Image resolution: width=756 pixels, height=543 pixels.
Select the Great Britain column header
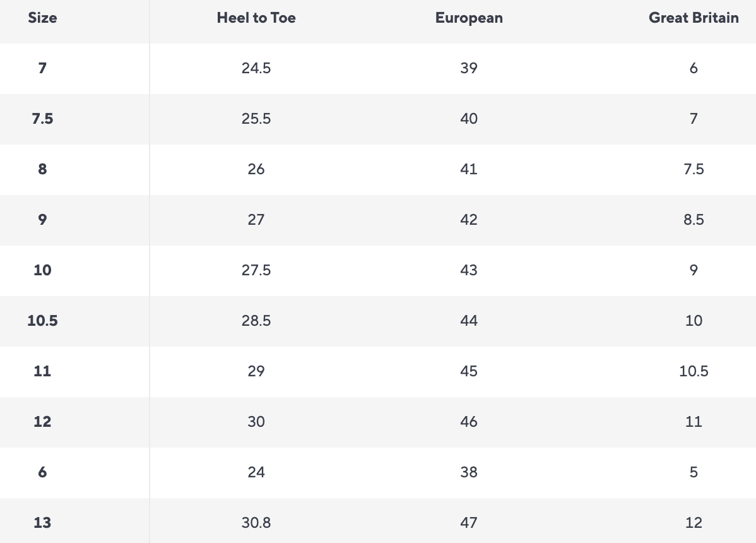[694, 18]
